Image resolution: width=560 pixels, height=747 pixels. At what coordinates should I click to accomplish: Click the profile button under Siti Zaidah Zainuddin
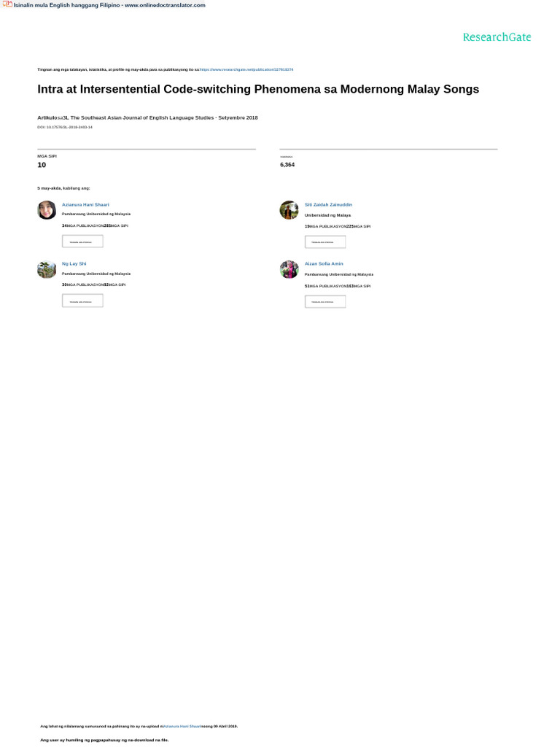pyautogui.click(x=325, y=241)
